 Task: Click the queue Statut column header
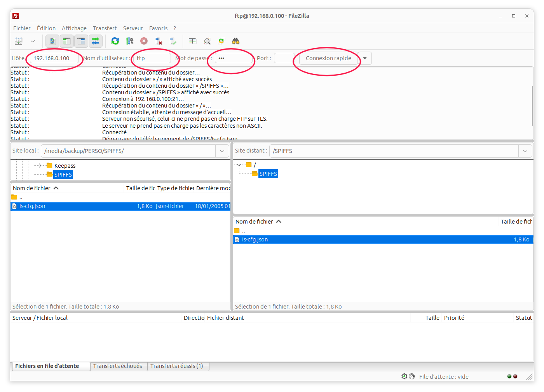pyautogui.click(x=524, y=318)
